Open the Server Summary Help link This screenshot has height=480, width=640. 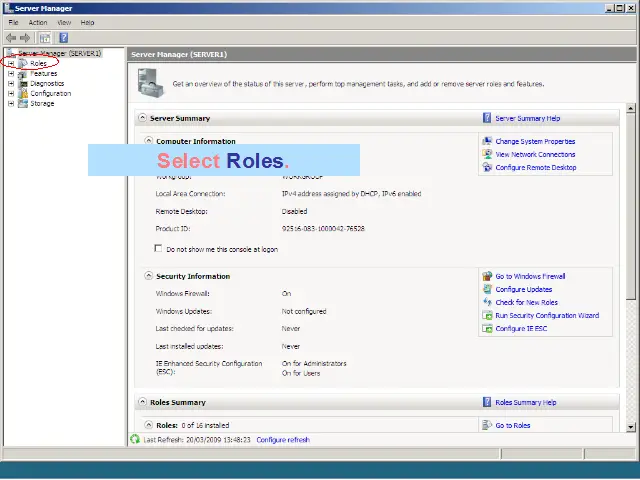tap(528, 118)
